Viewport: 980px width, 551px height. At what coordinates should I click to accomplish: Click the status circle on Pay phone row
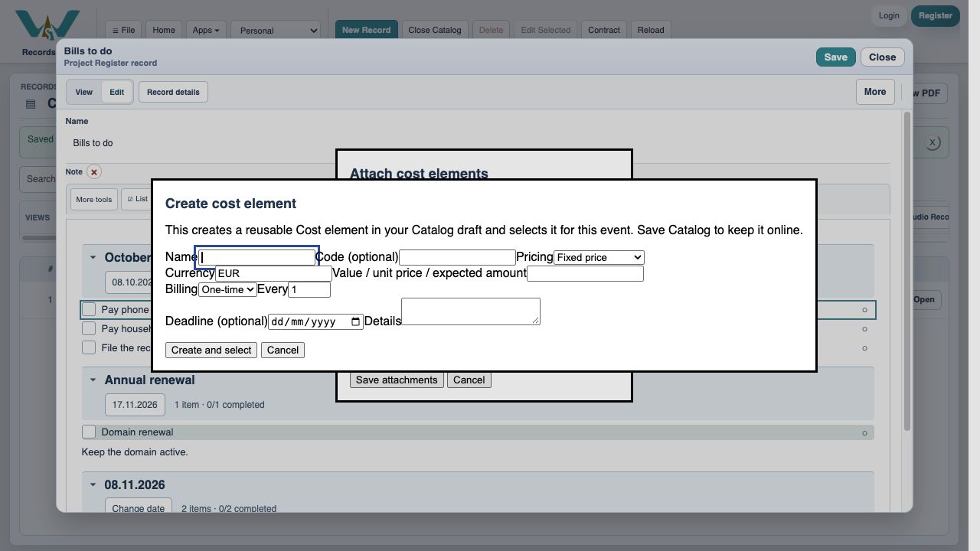864,310
